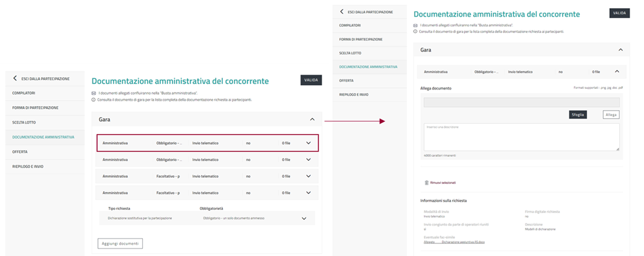Click the trash icon beside Rimuovi selezionati
The width and height of the screenshot is (644, 256).
(426, 183)
